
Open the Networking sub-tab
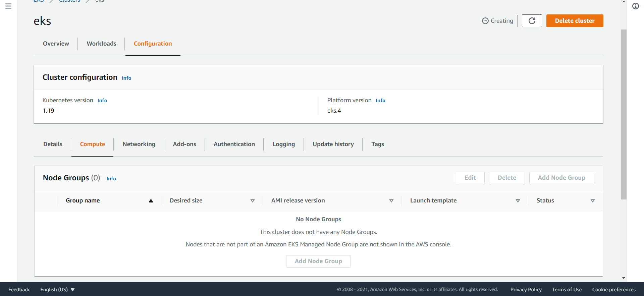coord(139,144)
